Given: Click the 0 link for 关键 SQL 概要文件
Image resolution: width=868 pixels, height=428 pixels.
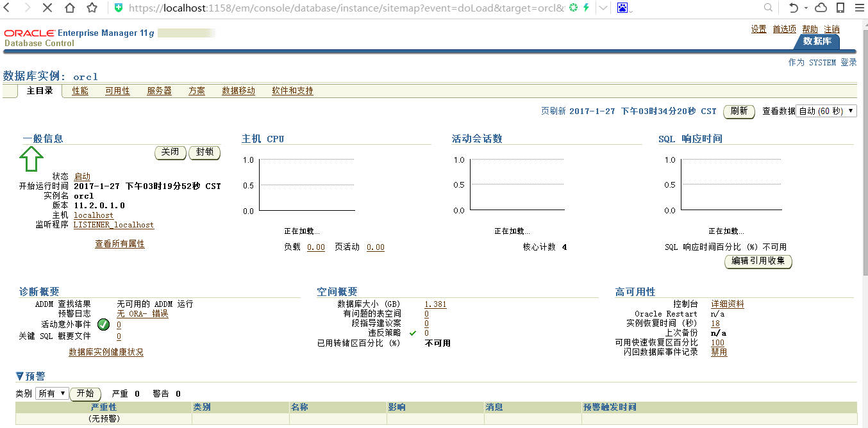Looking at the screenshot, I should [119, 336].
